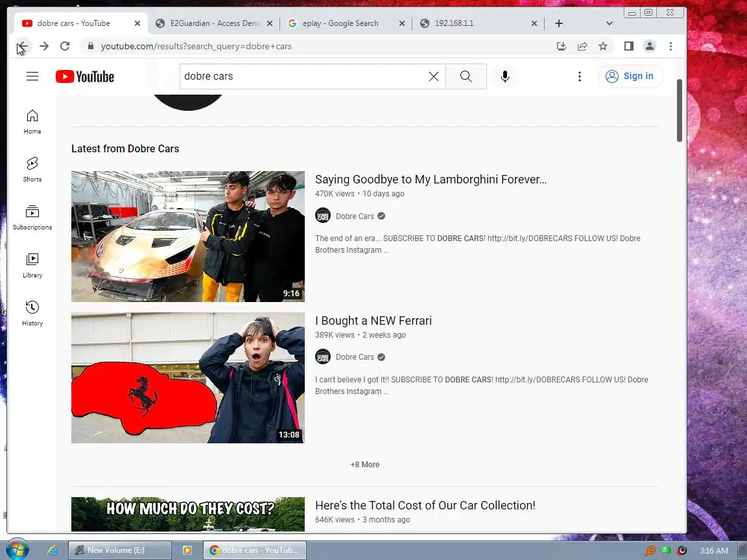This screenshot has width=747, height=560.
Task: Open History in the sidebar
Action: click(32, 313)
